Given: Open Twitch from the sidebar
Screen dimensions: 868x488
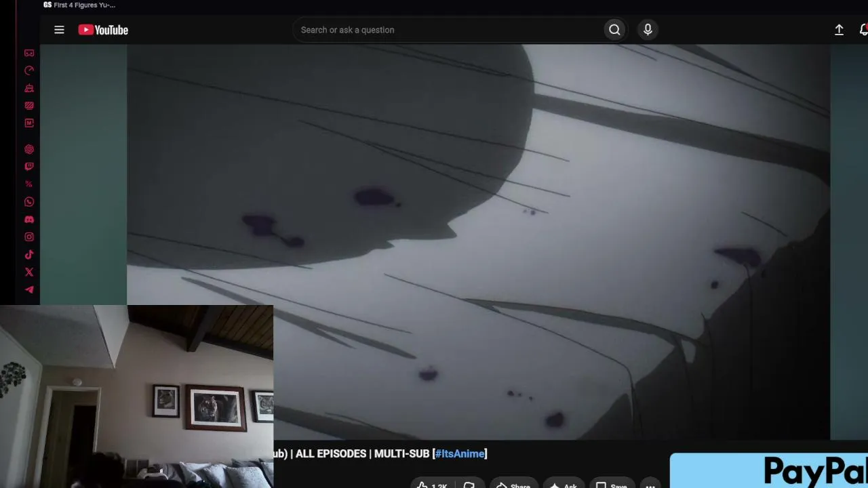Looking at the screenshot, I should 29,167.
